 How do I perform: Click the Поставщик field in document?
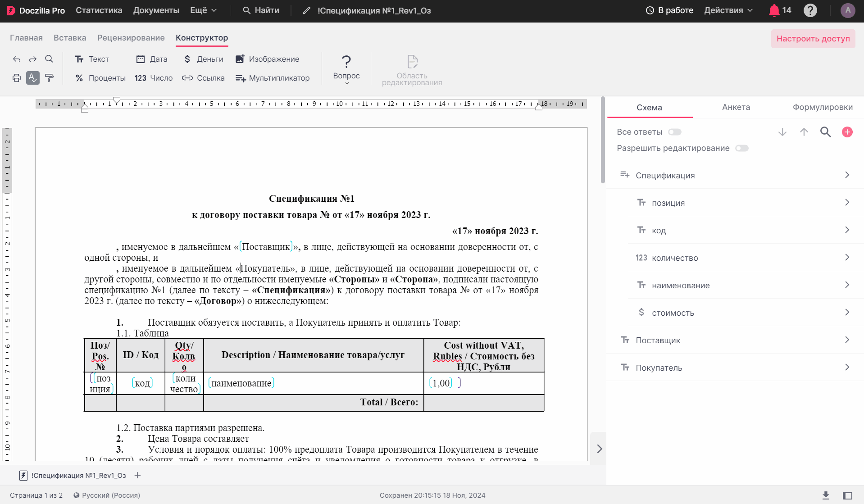(266, 247)
